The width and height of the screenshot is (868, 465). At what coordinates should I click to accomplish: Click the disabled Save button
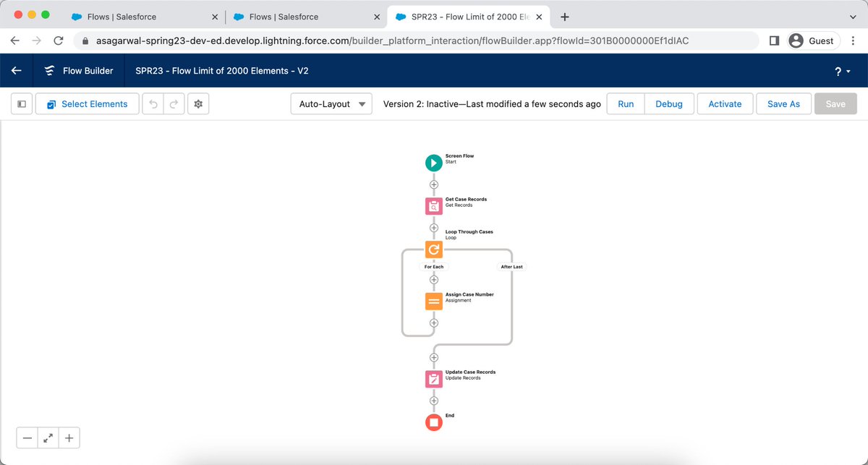pyautogui.click(x=835, y=104)
